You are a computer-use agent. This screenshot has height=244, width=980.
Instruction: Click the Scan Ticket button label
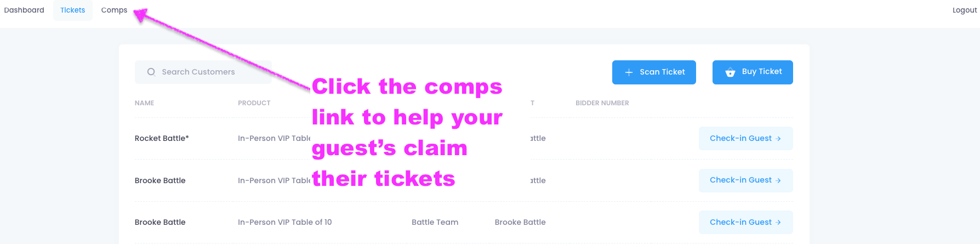tap(662, 72)
